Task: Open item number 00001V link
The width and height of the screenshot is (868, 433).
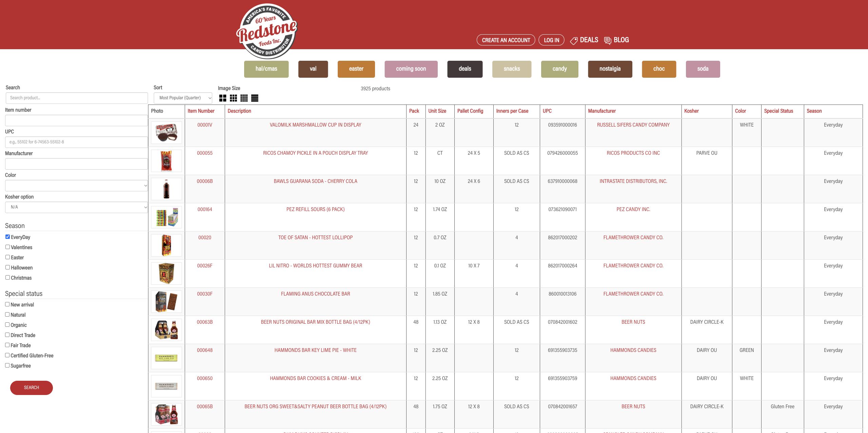Action: click(x=205, y=125)
